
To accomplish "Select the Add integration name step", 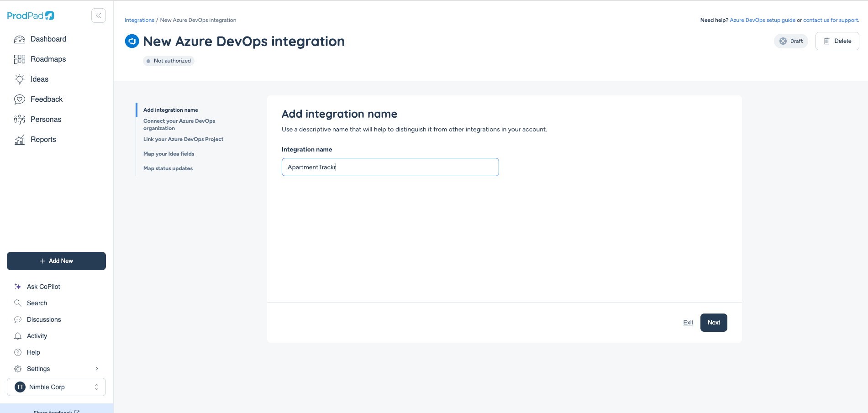I will [x=171, y=110].
